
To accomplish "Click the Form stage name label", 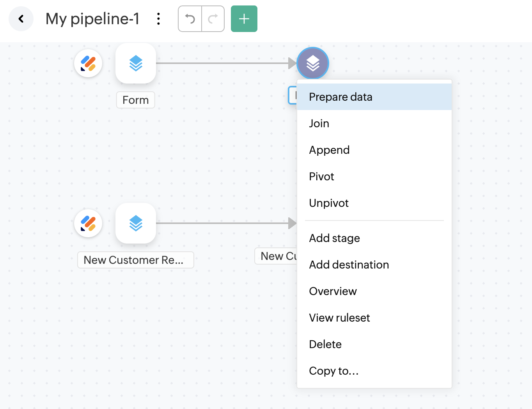I will (136, 100).
